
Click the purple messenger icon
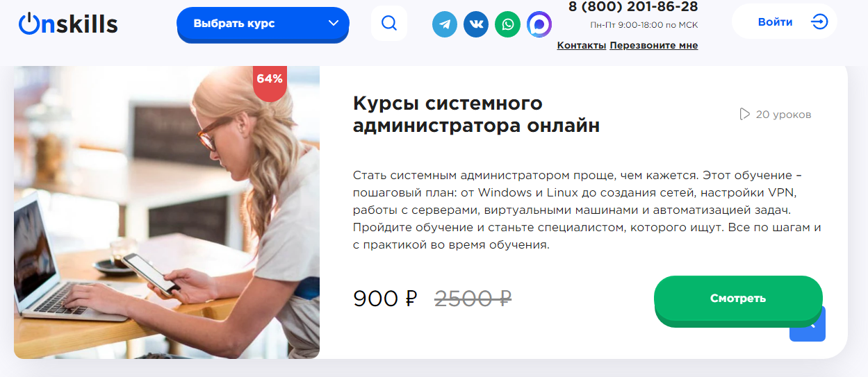[x=539, y=24]
